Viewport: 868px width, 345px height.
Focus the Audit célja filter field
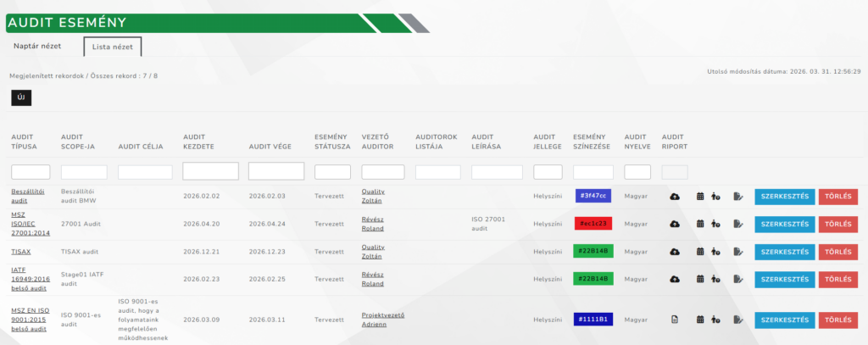click(x=145, y=172)
